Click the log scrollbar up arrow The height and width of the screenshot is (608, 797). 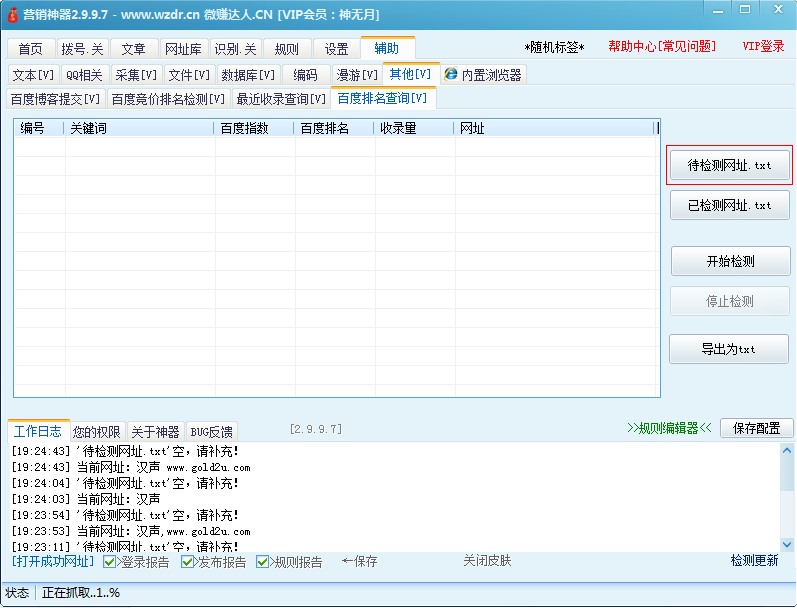(787, 450)
